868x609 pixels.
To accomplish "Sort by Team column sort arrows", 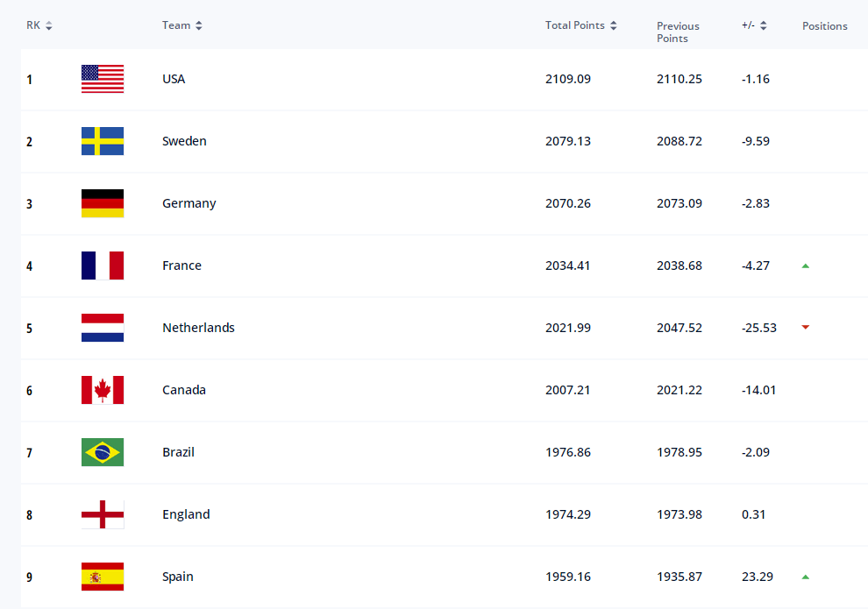I will click(x=199, y=25).
